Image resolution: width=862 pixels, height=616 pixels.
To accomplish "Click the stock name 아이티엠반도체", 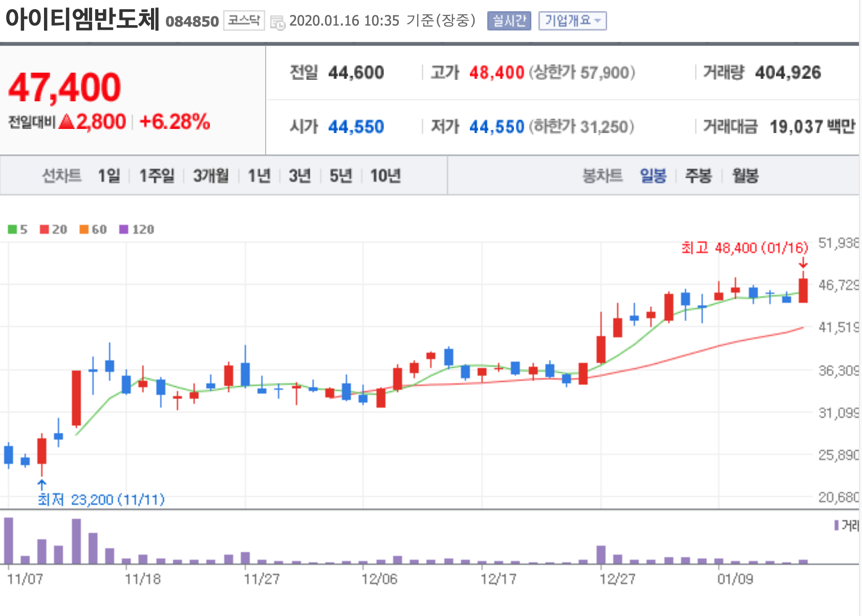I will pyautogui.click(x=82, y=19).
